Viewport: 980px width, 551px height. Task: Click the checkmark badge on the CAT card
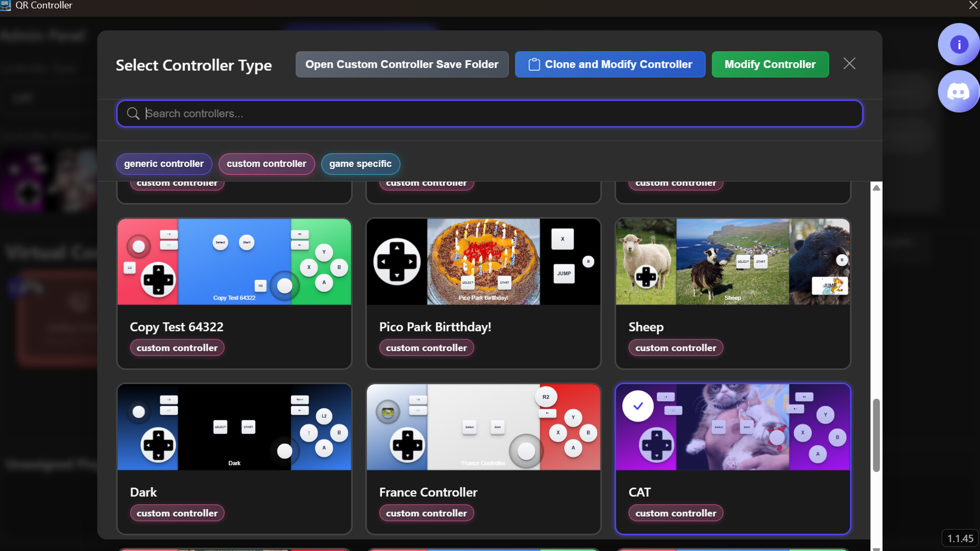pos(638,406)
